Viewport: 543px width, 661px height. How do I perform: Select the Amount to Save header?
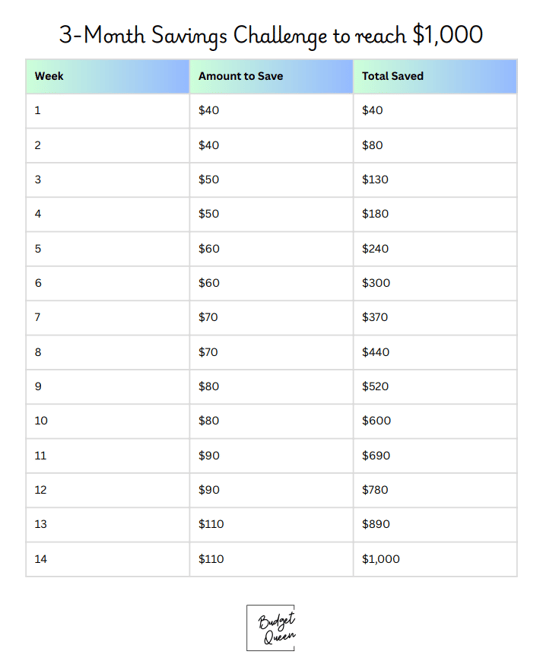coord(271,76)
